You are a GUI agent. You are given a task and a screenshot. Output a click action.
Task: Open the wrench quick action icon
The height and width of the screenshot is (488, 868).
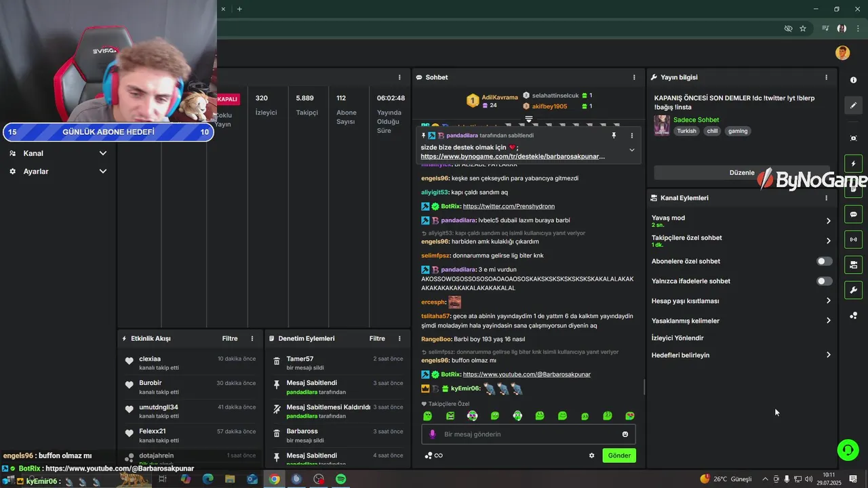[x=853, y=290]
